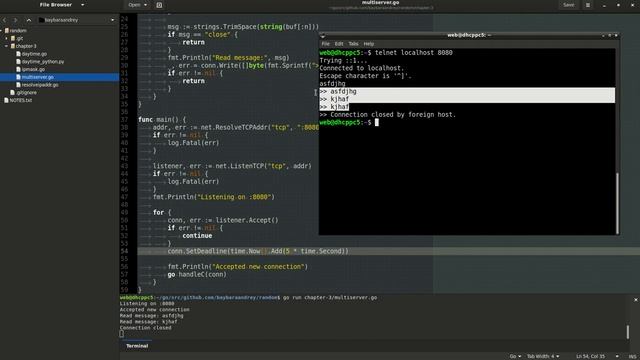This screenshot has height=360, width=640.
Task: Click the 'func main() {' line in editor
Action: point(162,120)
